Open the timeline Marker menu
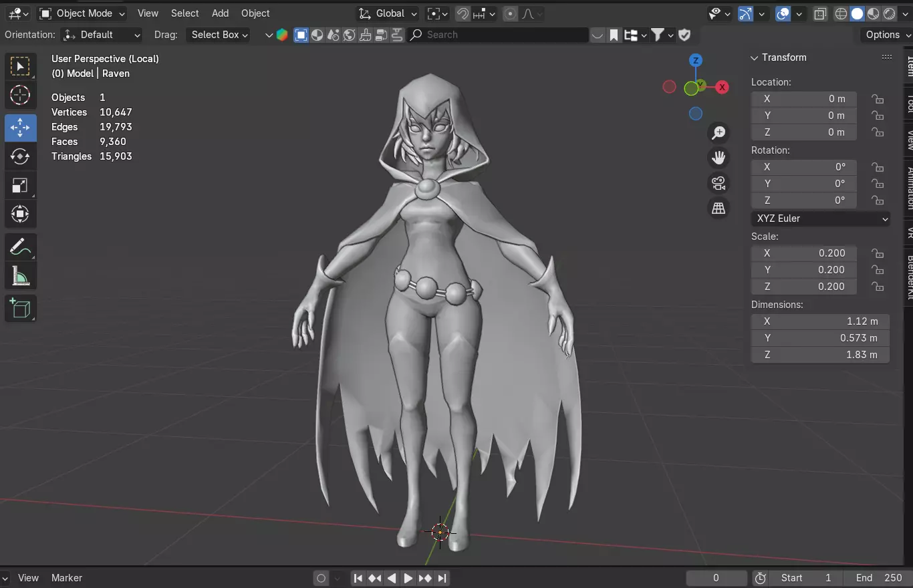 (67, 578)
